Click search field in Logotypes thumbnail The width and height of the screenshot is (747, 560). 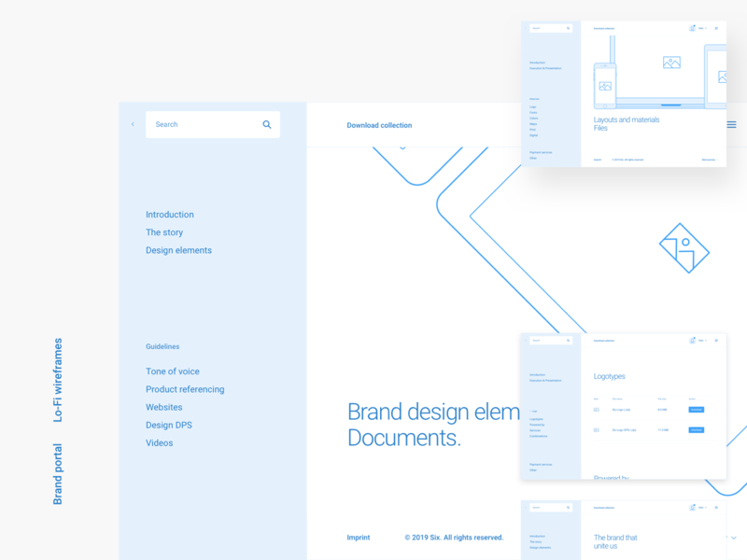551,341
